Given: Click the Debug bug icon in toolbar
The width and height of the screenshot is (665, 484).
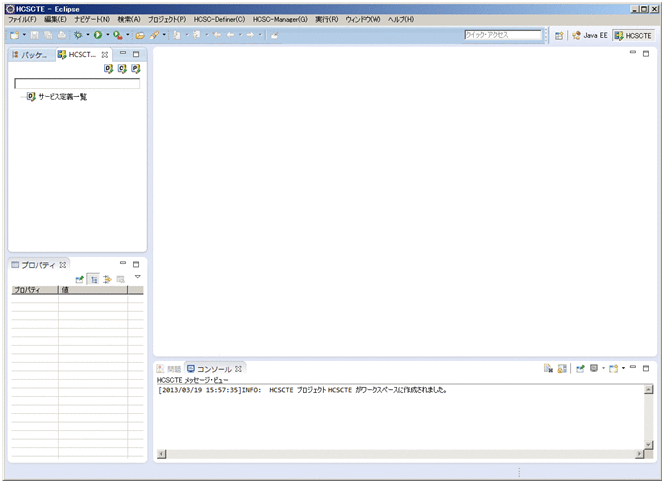Looking at the screenshot, I should [77, 35].
